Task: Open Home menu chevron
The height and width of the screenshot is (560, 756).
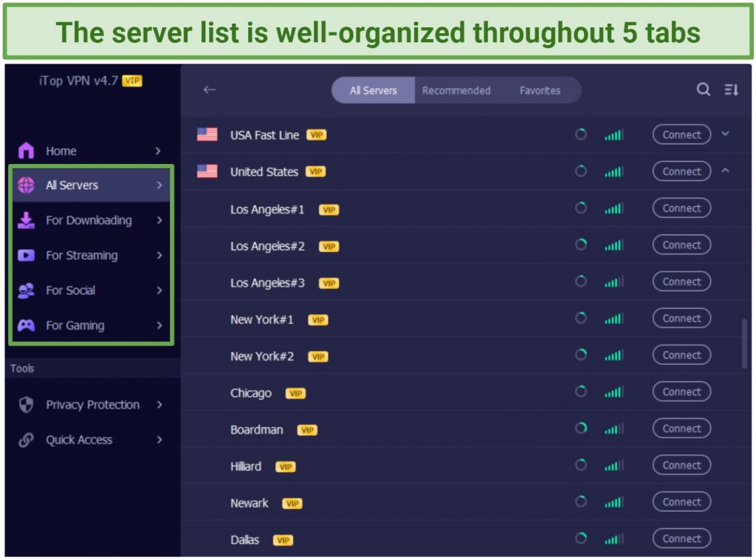Action: coord(158,151)
